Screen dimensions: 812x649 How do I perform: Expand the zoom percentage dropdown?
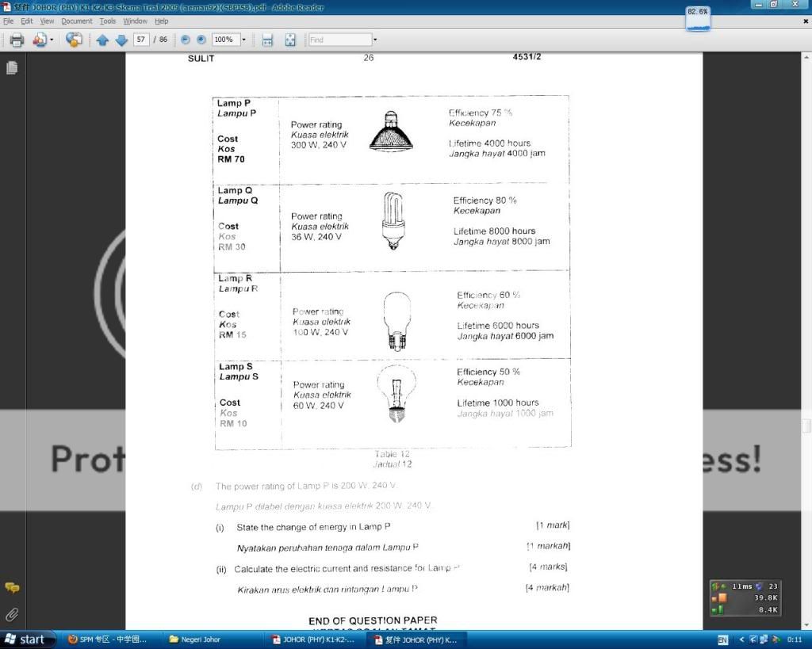[243, 40]
